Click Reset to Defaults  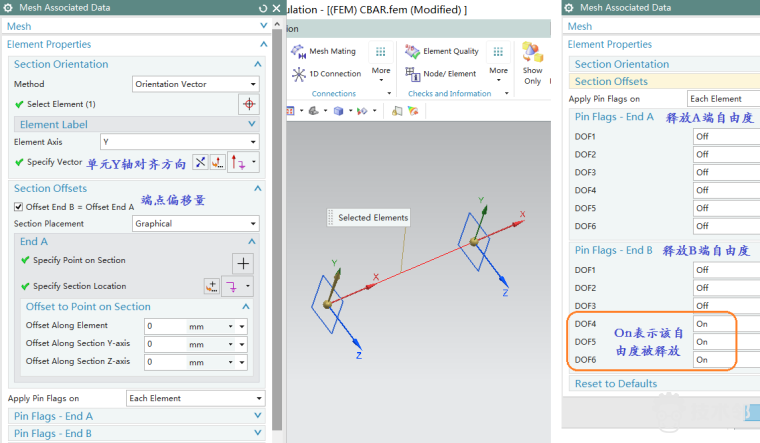616,384
